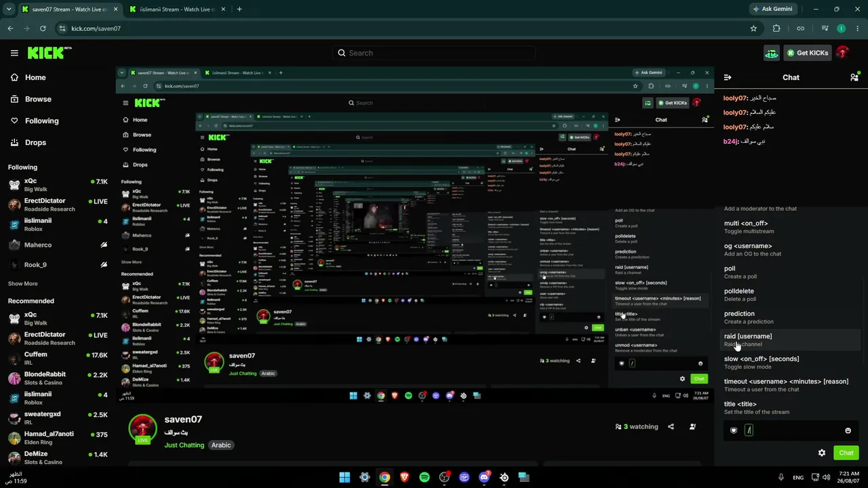Image resolution: width=868 pixels, height=488 pixels.
Task: Open ErectDictator in the Following list
Action: tap(58, 205)
